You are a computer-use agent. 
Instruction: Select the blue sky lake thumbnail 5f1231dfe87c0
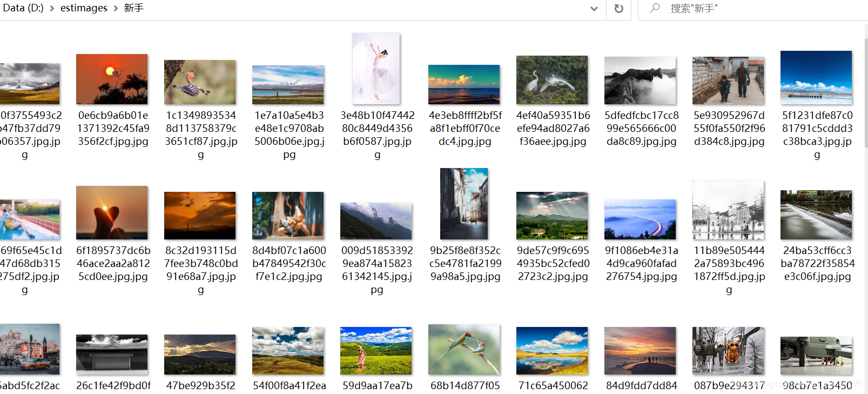816,77
